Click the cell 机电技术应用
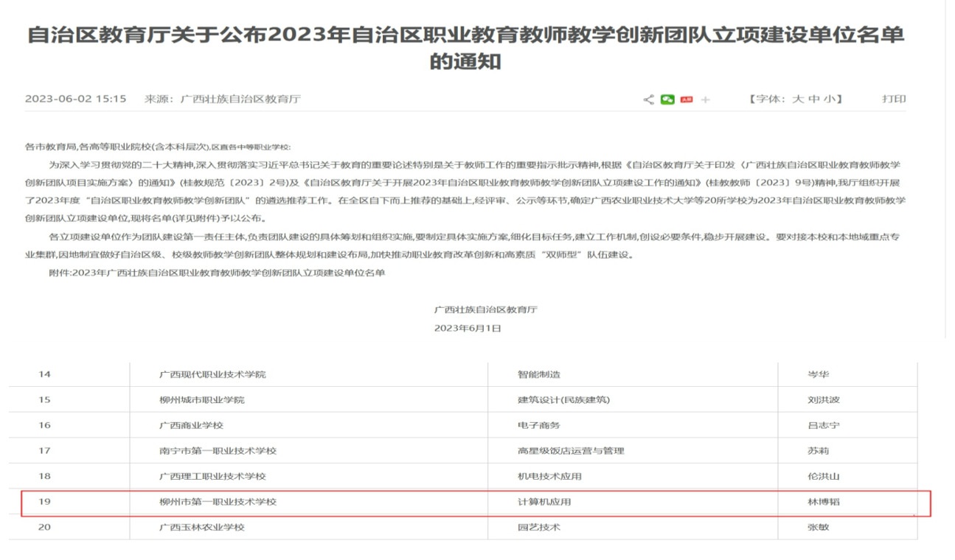Screen dimensions: 955x560 (549, 476)
